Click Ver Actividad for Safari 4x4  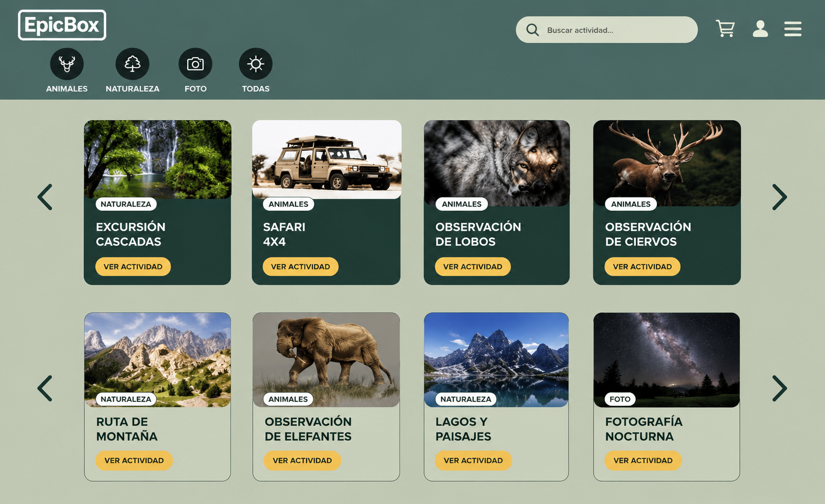point(300,266)
